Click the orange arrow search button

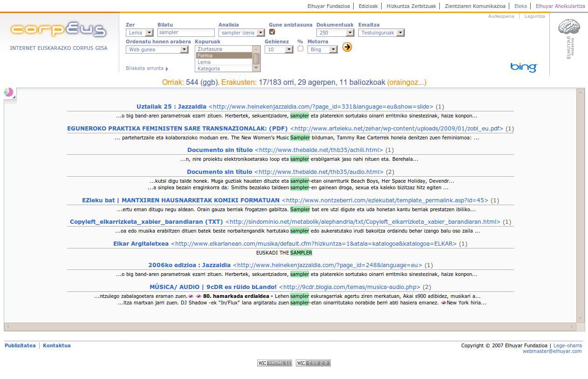(x=347, y=47)
